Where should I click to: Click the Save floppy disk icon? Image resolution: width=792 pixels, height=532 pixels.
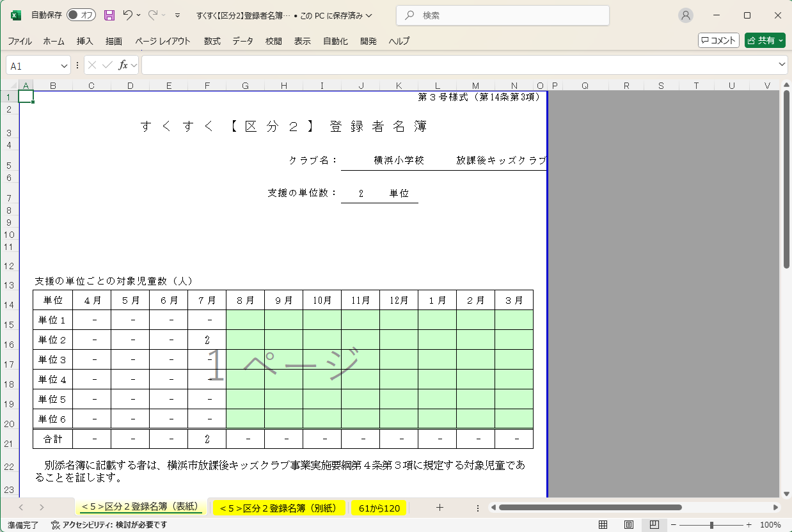click(109, 15)
